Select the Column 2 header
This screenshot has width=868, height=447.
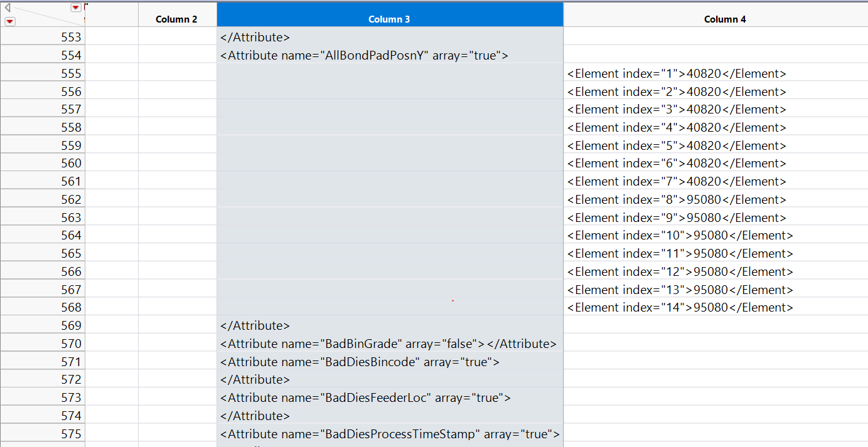177,19
